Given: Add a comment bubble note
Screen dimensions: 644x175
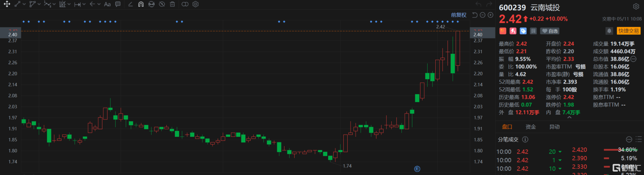Looking at the screenshot, I should [x=118, y=4].
